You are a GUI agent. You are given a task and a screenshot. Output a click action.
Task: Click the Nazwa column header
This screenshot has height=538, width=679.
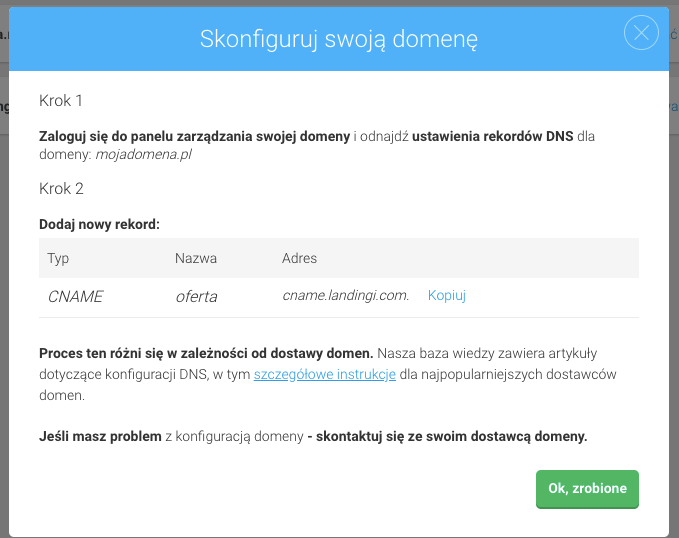pos(196,258)
